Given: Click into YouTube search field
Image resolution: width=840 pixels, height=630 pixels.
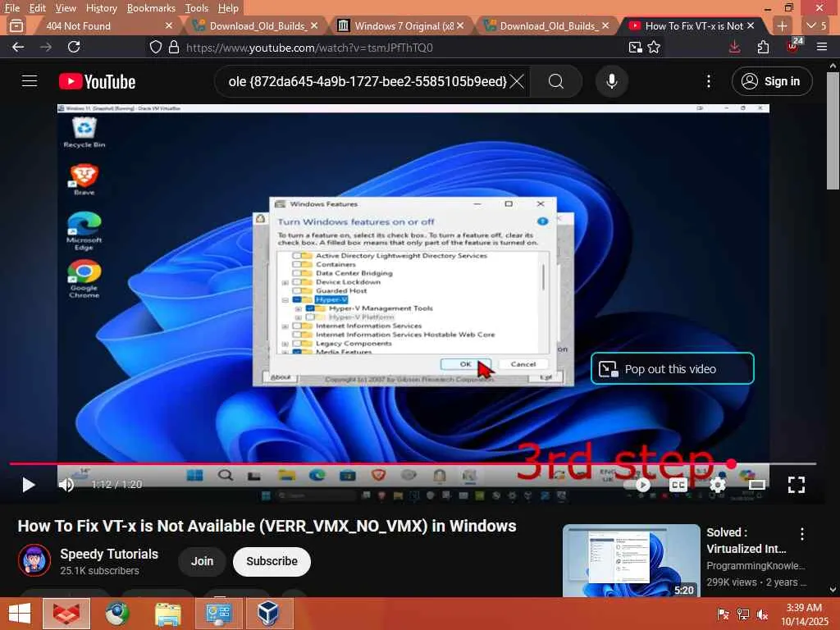Looking at the screenshot, I should click(367, 81).
